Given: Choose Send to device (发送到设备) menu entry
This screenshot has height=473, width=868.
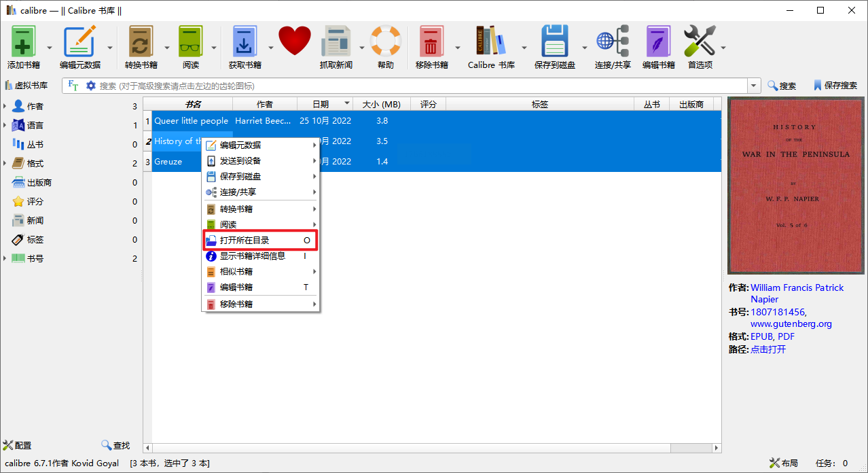Looking at the screenshot, I should [261, 160].
